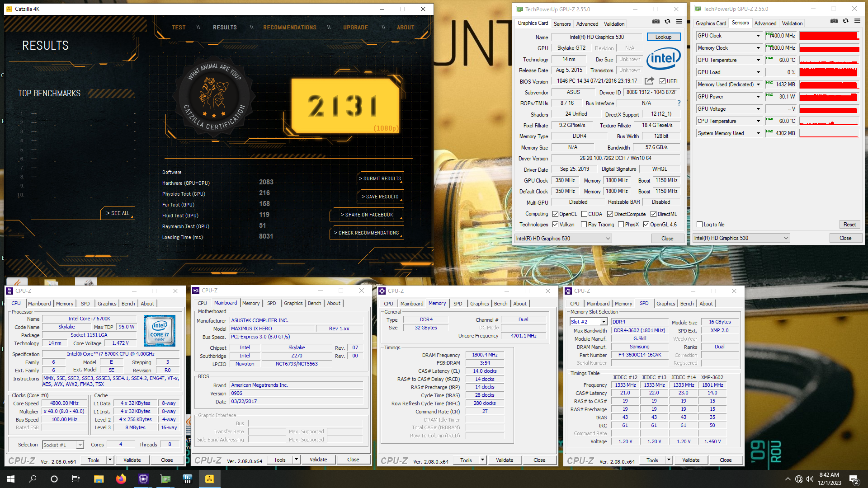Enable the Log to file checkbox
The image size is (868, 488).
click(x=699, y=225)
